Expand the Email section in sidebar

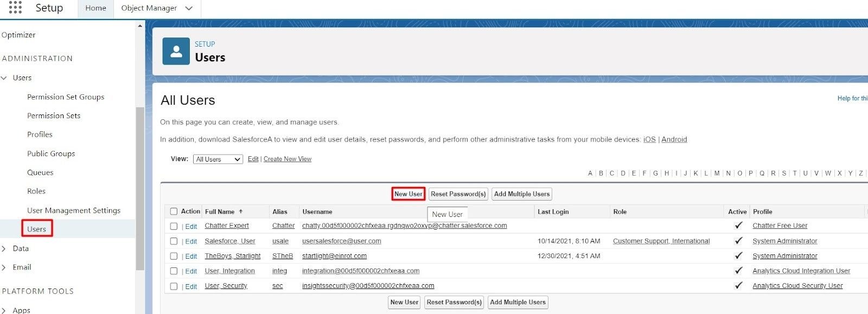[4, 267]
